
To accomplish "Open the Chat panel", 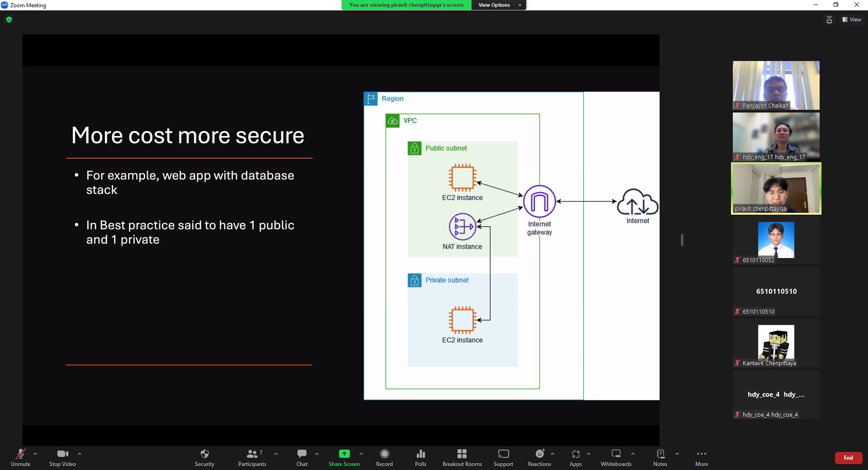I will pos(302,457).
